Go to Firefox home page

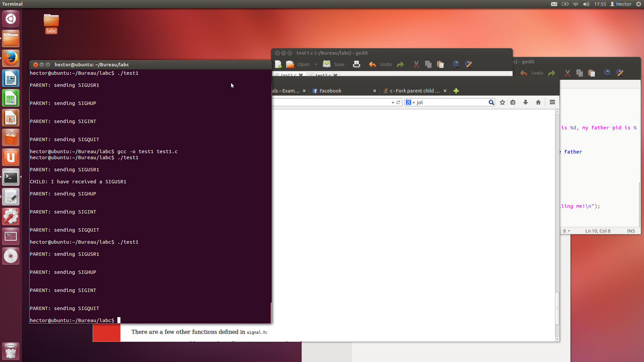coord(538,102)
